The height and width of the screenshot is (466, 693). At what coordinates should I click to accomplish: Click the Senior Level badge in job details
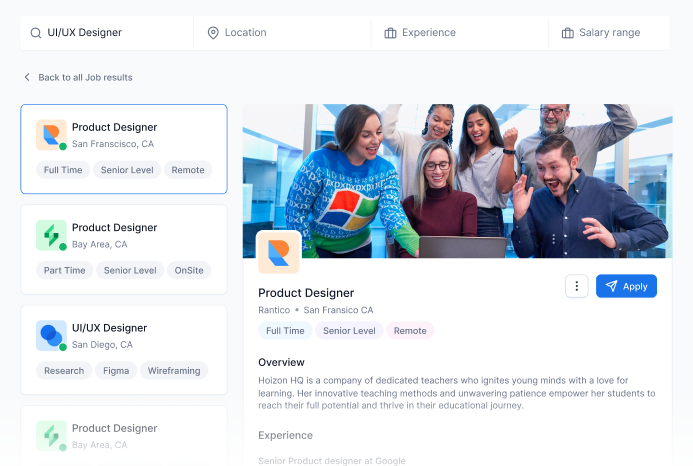pyautogui.click(x=349, y=331)
